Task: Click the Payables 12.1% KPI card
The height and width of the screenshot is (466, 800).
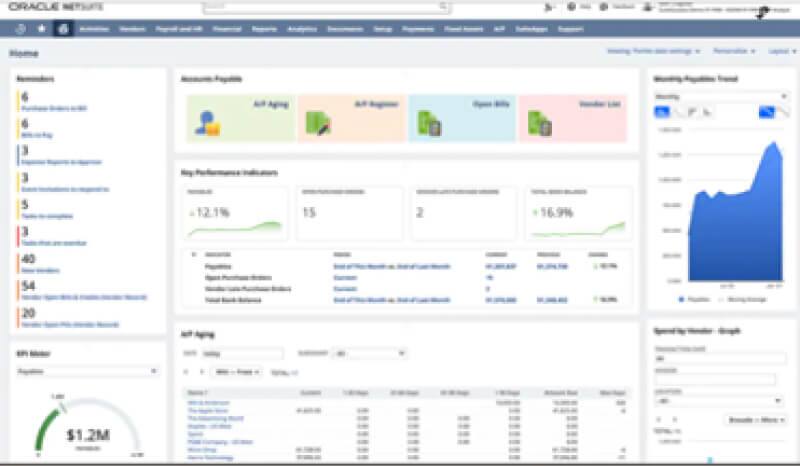Action: click(236, 213)
